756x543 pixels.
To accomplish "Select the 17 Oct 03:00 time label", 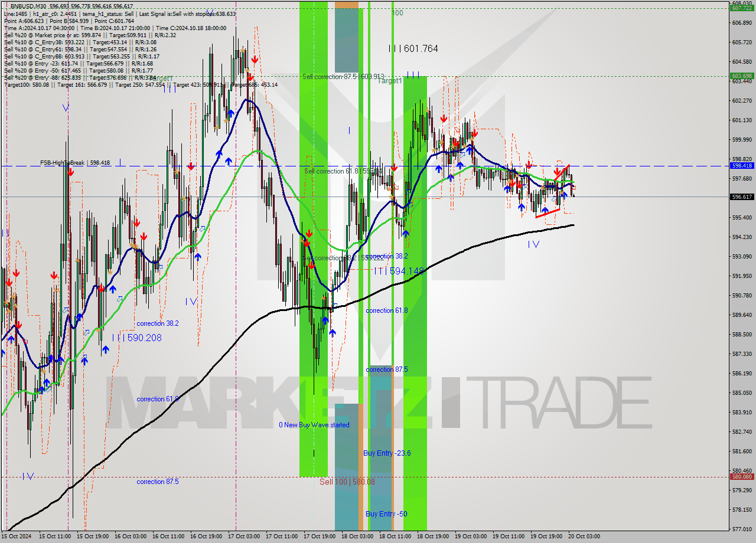I will [243, 537].
